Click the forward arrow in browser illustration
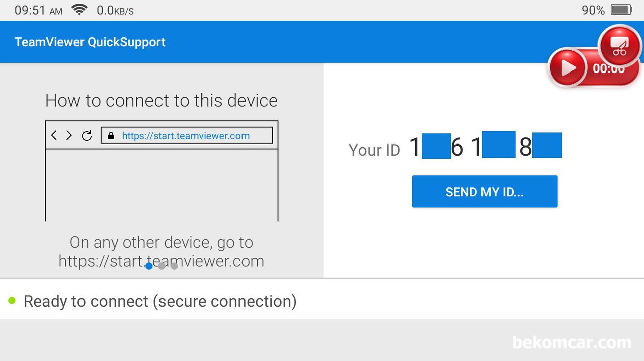Screen dimensions: 644x361 coord(69,135)
